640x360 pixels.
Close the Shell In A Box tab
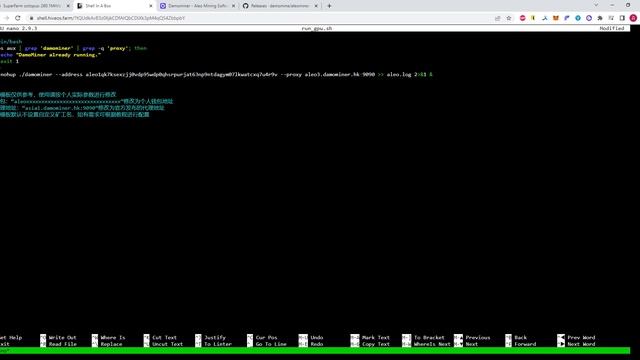[151, 6]
